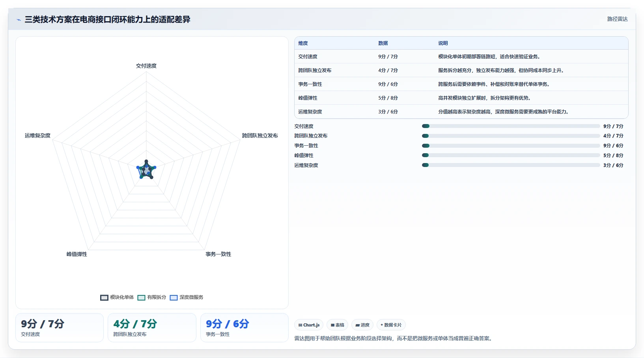Open the 9分 / 6分 事务一致性 stat card
Screen dimensions: 644x358
[x=245, y=328]
